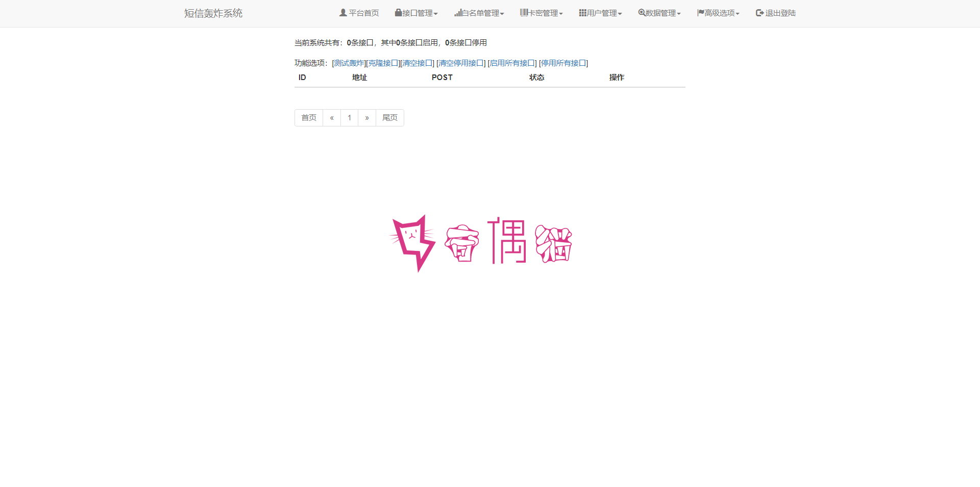
Task: Click the POST column header
Action: [x=442, y=78]
